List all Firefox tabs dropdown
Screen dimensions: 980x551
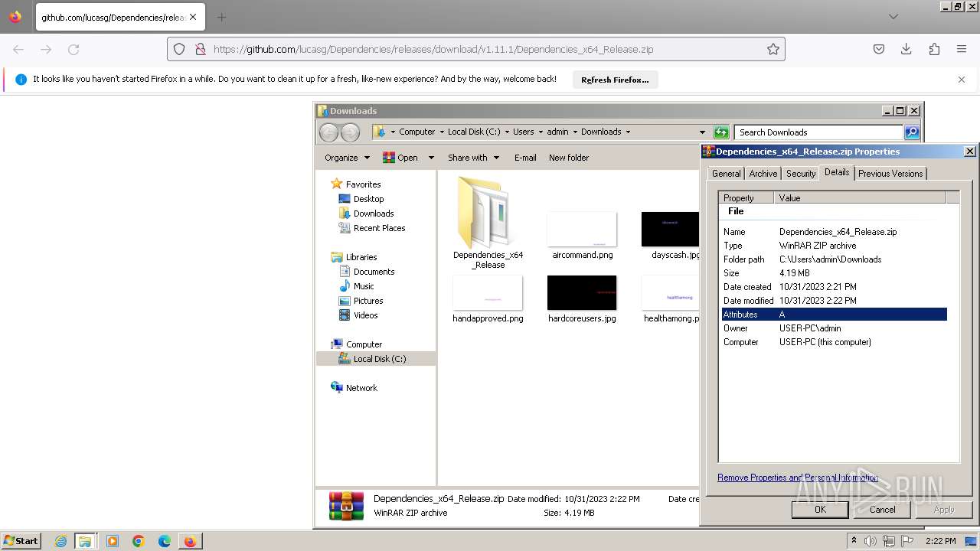pos(893,17)
